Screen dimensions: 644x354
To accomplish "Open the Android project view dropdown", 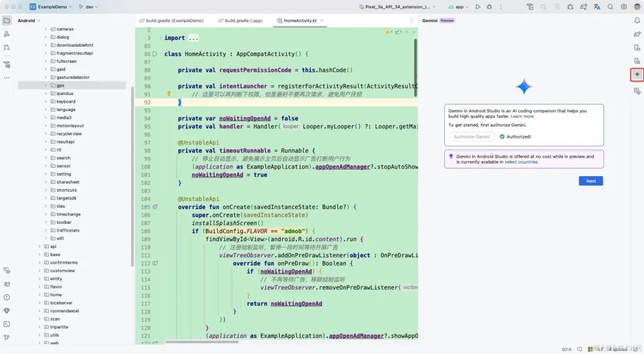I will tap(29, 20).
